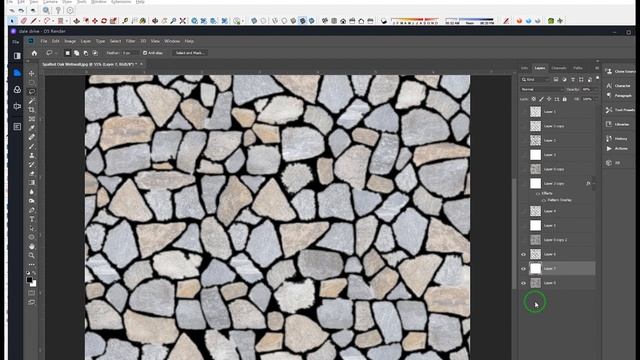Open the History panel icon

click(x=609, y=139)
